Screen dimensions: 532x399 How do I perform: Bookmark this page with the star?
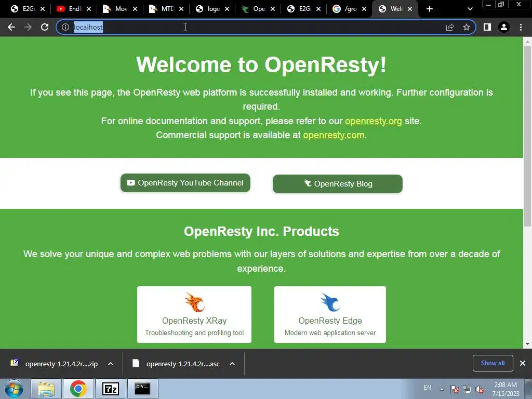click(467, 27)
